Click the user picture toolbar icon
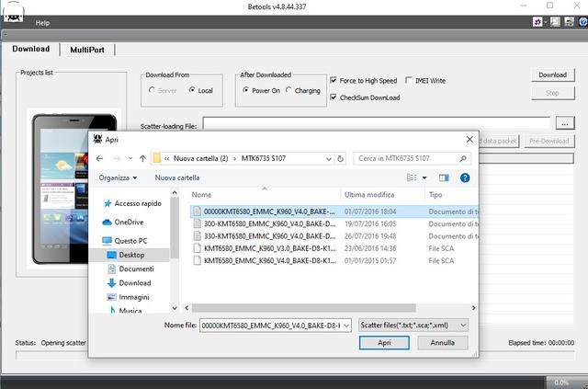The image size is (588, 389). tap(555, 22)
